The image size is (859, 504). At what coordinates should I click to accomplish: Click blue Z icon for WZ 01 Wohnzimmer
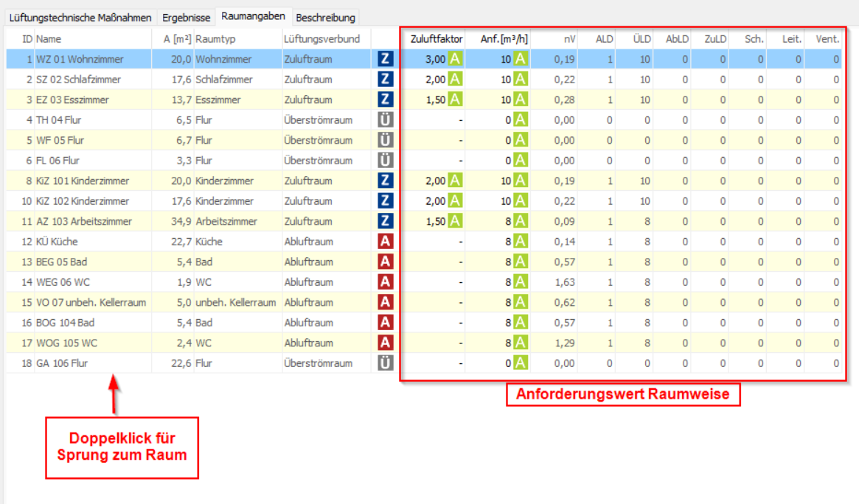coord(385,59)
